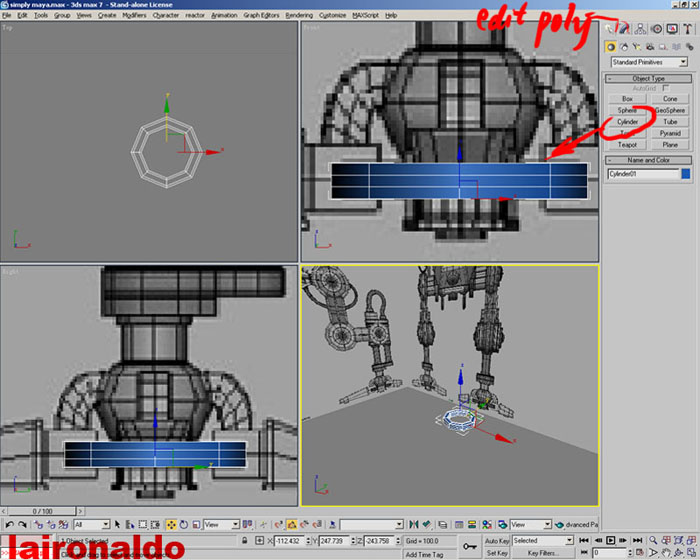Open the Rendering menu
Image resolution: width=700 pixels, height=560 pixels.
pyautogui.click(x=298, y=16)
